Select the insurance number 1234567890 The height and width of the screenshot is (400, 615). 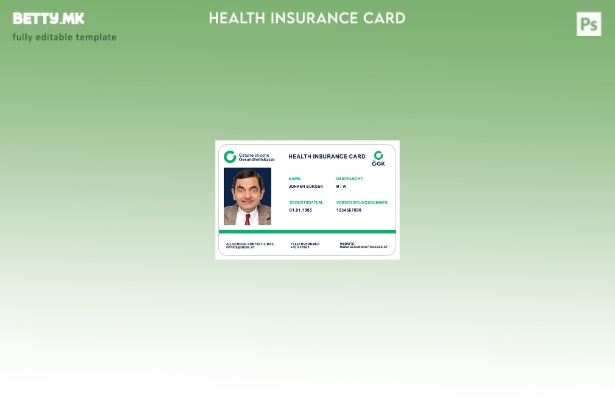pyautogui.click(x=349, y=210)
